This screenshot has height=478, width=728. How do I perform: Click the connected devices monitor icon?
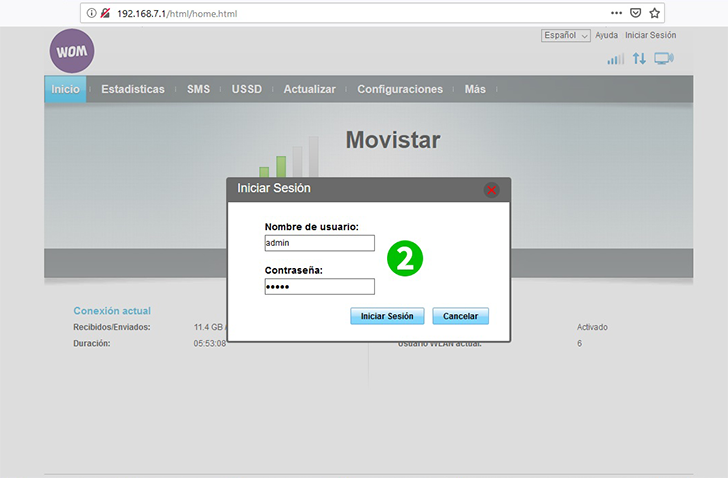tap(664, 58)
